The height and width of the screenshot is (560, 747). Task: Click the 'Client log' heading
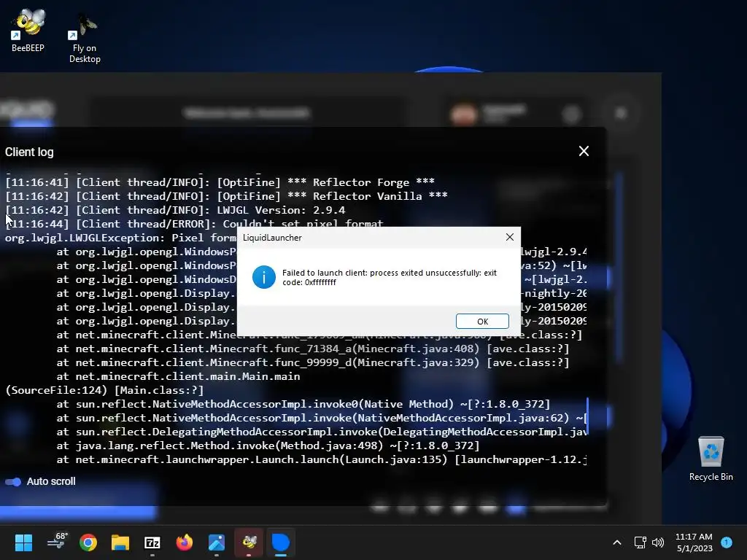(29, 152)
